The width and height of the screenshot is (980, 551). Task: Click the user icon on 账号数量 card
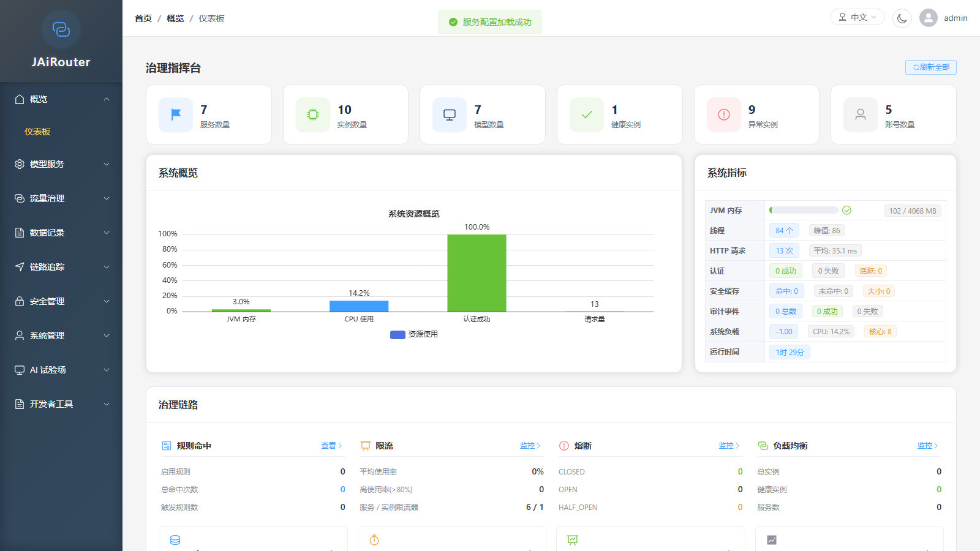[861, 114]
